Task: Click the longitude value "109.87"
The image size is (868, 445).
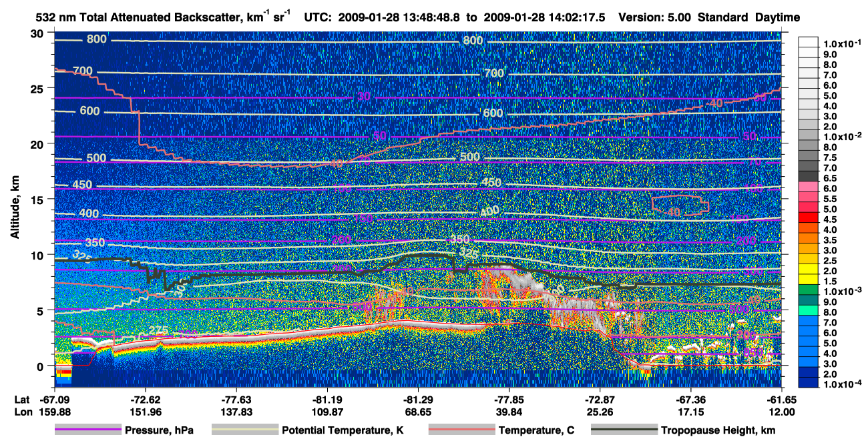Action: point(327,412)
